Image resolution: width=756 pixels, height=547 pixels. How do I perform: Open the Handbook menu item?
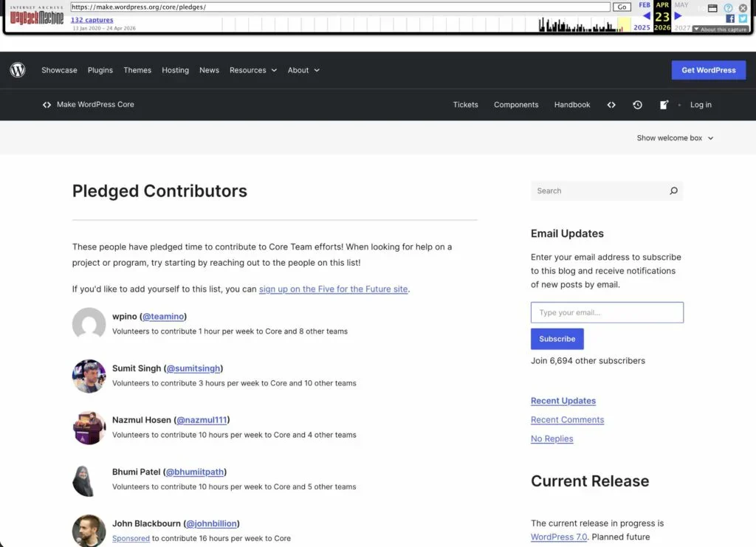tap(572, 105)
